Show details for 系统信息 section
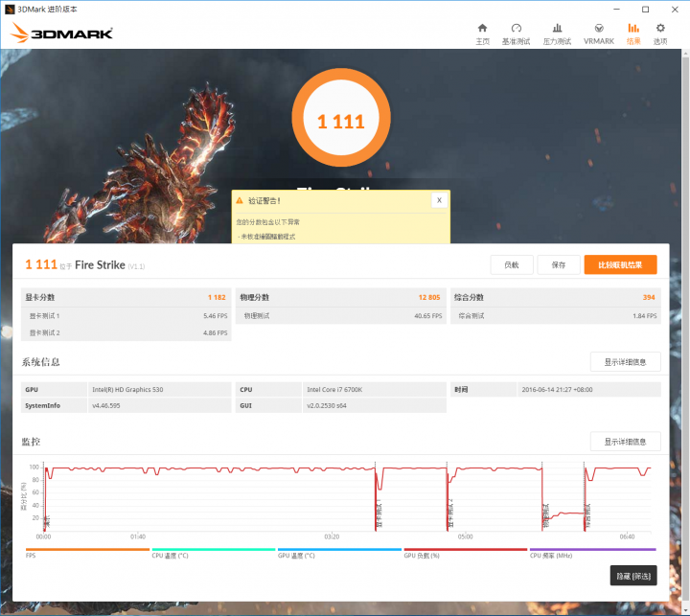The width and height of the screenshot is (690, 616). coord(625,362)
